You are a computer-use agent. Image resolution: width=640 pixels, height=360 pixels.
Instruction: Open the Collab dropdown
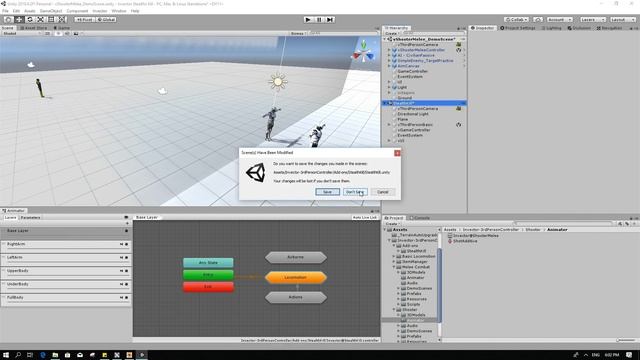516,20
